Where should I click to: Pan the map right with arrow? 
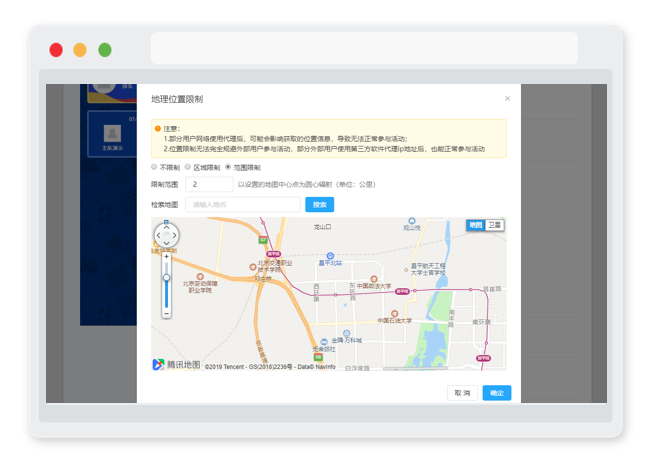pos(174,236)
